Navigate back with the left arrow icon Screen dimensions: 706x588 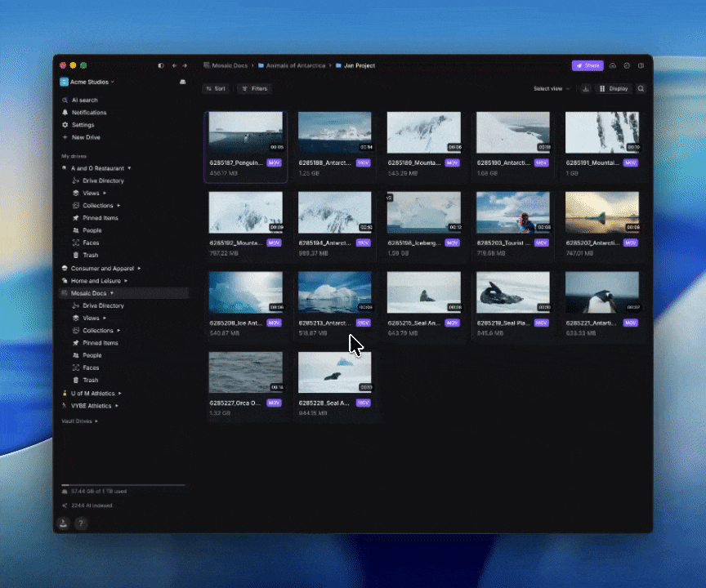[x=174, y=65]
